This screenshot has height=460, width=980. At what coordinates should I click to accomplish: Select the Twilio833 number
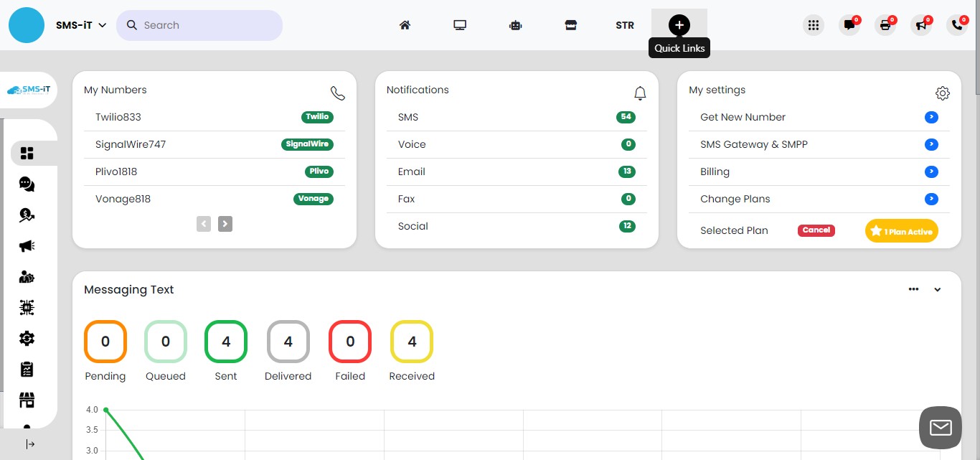(118, 117)
